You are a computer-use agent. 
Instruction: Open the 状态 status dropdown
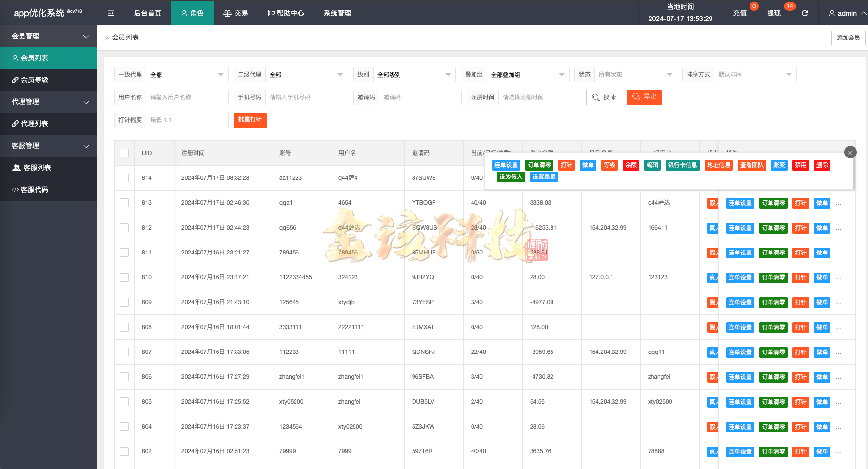(635, 74)
